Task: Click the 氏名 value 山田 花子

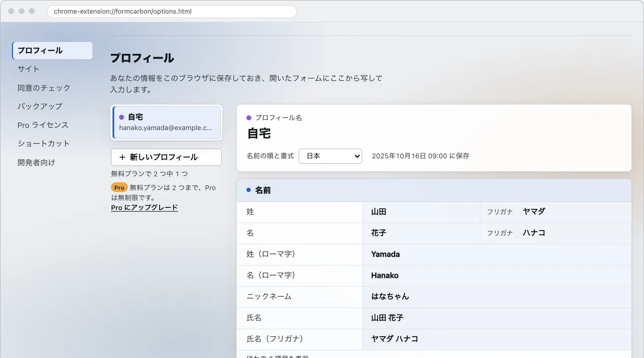Action: (387, 318)
